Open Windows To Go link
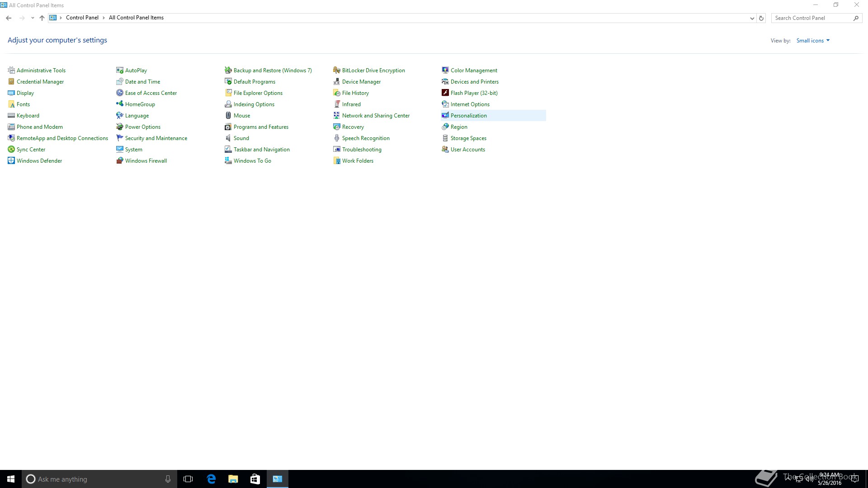The width and height of the screenshot is (868, 488). click(252, 161)
